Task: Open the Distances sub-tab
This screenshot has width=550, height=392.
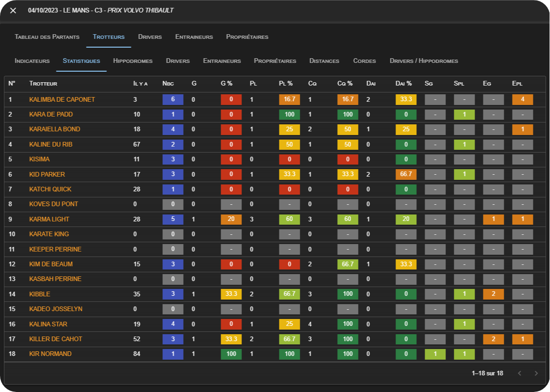Action: tap(324, 61)
